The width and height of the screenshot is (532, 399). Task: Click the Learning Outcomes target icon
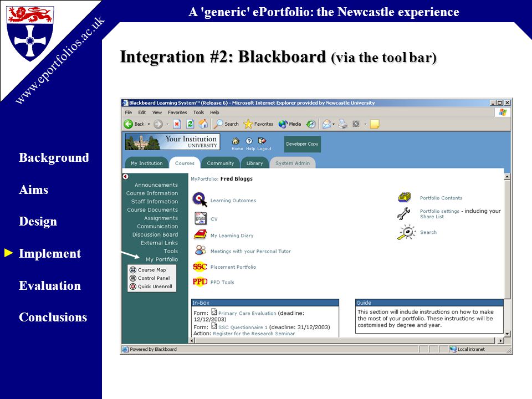tap(199, 199)
